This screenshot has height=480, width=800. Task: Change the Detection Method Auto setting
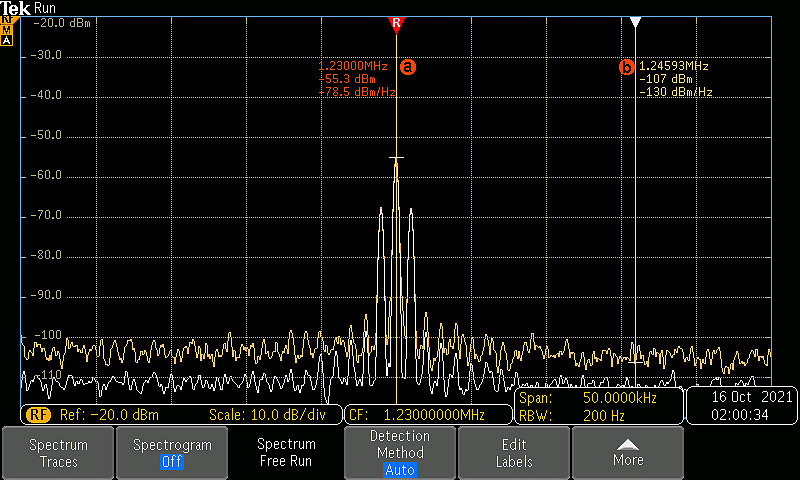399,453
